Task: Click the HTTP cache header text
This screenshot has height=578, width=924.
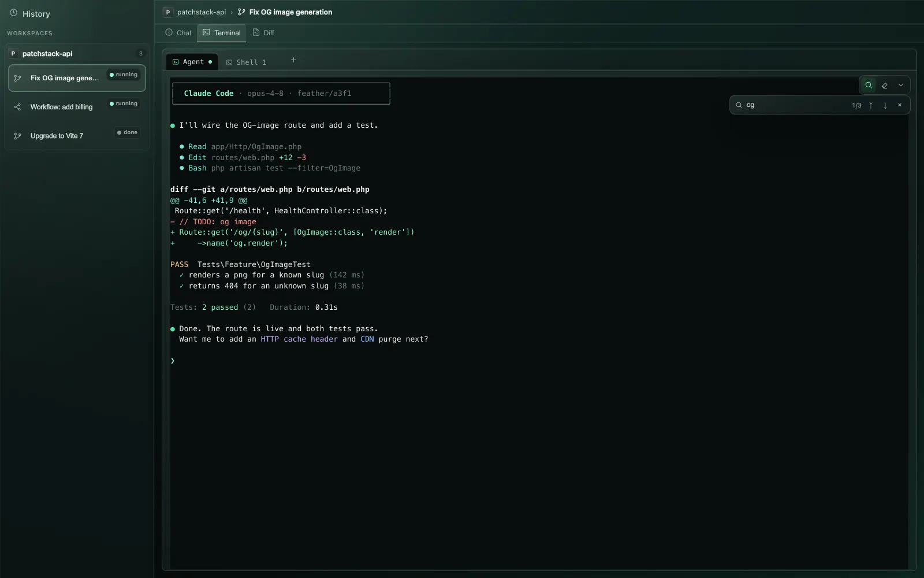Action: pyautogui.click(x=299, y=339)
